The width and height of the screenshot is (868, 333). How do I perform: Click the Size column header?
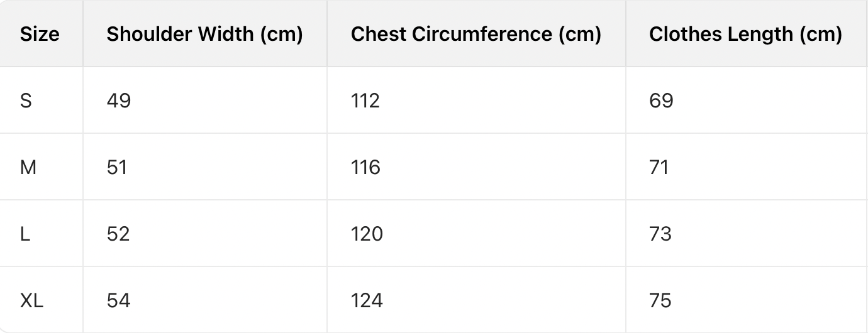pyautogui.click(x=40, y=34)
